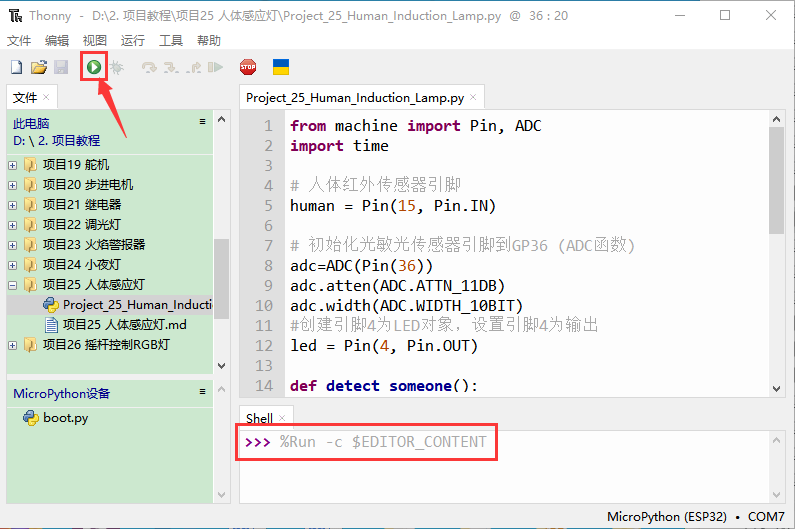Image resolution: width=795 pixels, height=529 pixels.
Task: Open the MicroPython设备 panel hamburger menu
Action: [202, 393]
